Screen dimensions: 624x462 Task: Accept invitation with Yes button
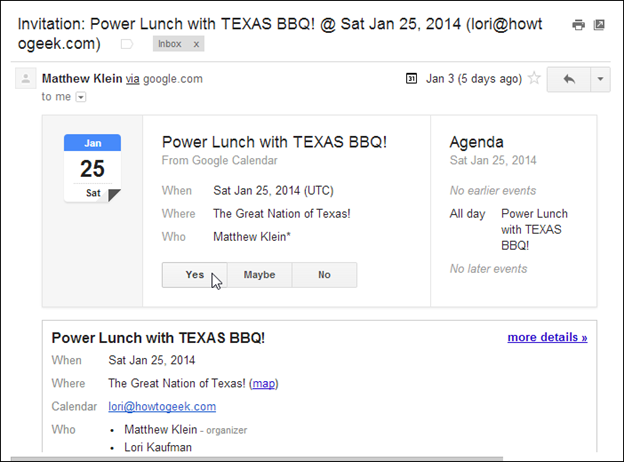195,275
